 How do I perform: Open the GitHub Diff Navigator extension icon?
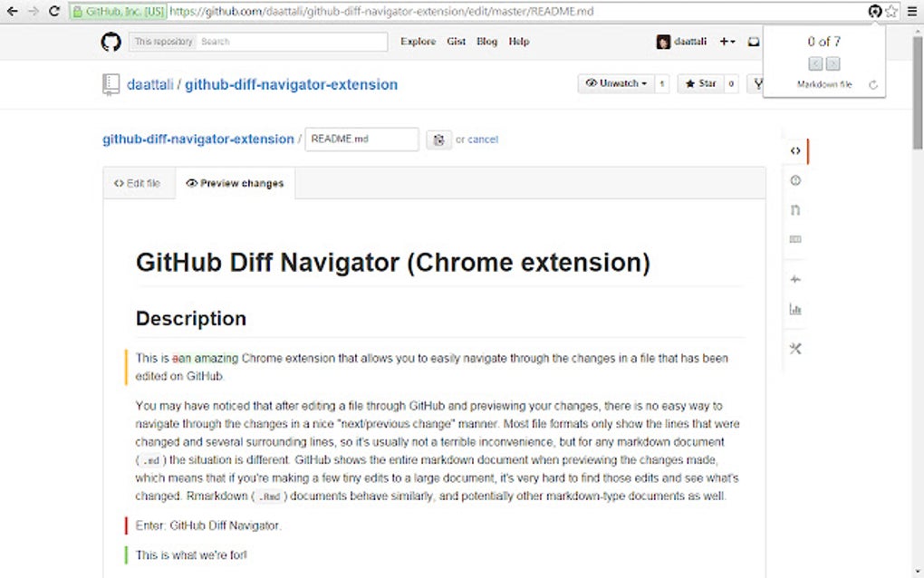click(874, 11)
